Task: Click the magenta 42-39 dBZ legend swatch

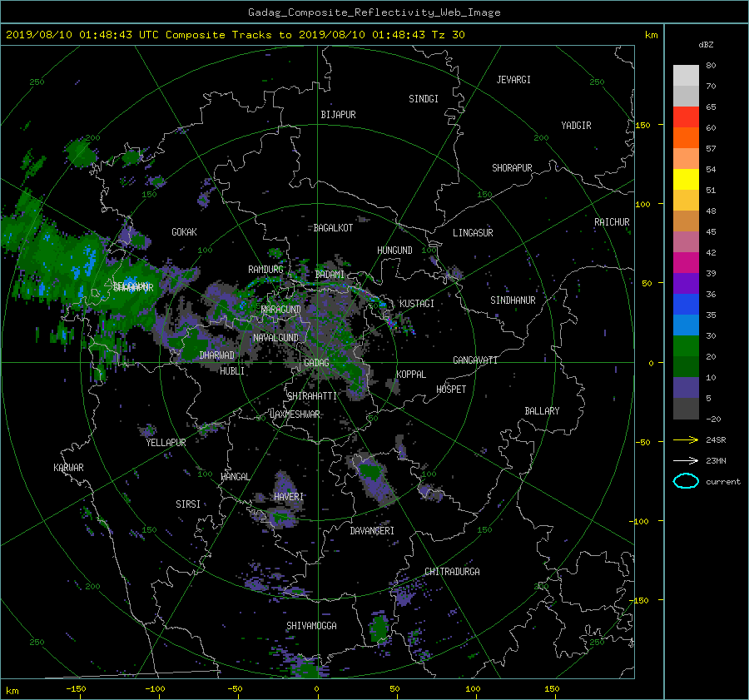Action: 686,262
